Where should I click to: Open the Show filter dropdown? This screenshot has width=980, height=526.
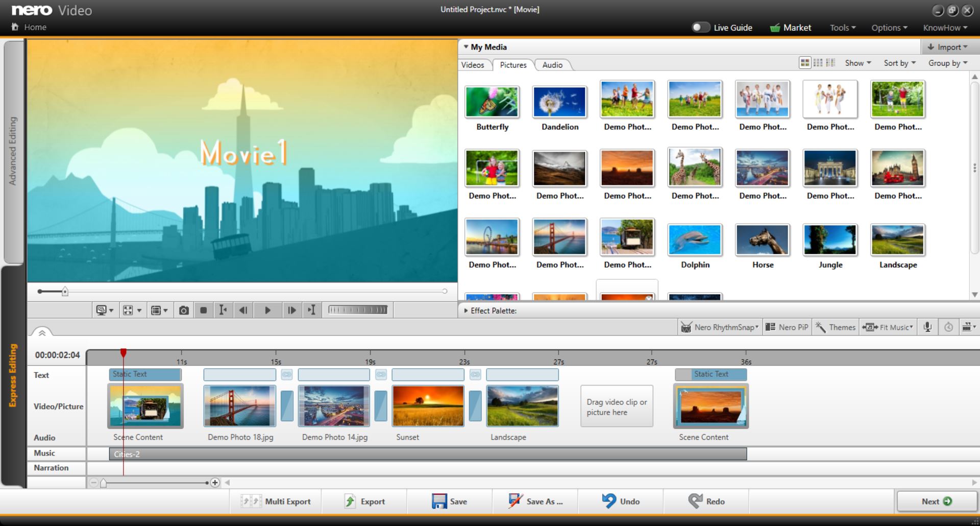[x=858, y=63]
